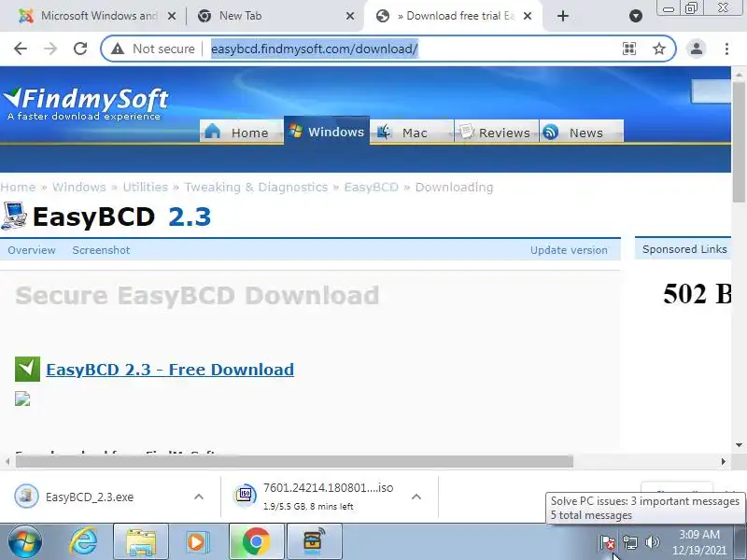Open the QR code icon in address bar
Viewport: 747px width, 560px height.
coord(629,49)
